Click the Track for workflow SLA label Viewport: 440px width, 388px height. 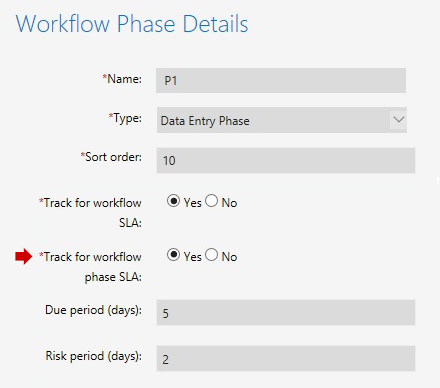(90, 212)
